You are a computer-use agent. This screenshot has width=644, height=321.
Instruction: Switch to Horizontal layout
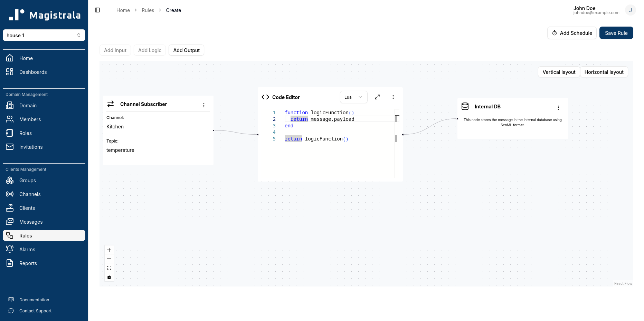click(x=604, y=72)
